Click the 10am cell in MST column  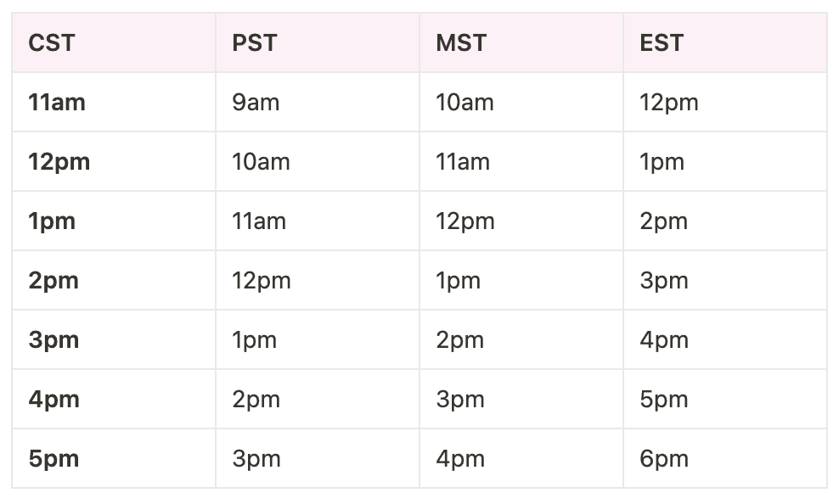pyautogui.click(x=465, y=103)
